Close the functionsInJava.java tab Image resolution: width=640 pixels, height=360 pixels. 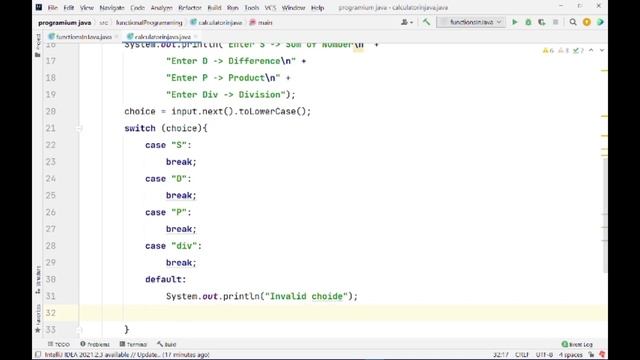tap(117, 37)
